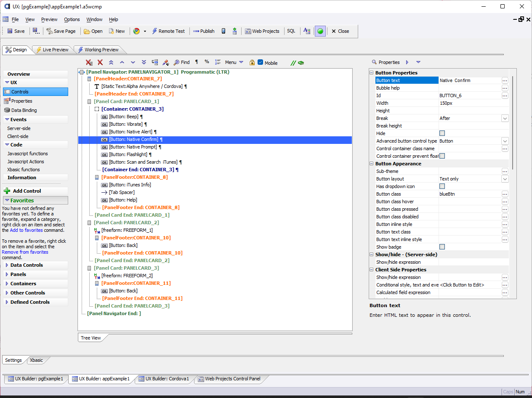Create a New component
The image size is (532, 398).
point(117,31)
